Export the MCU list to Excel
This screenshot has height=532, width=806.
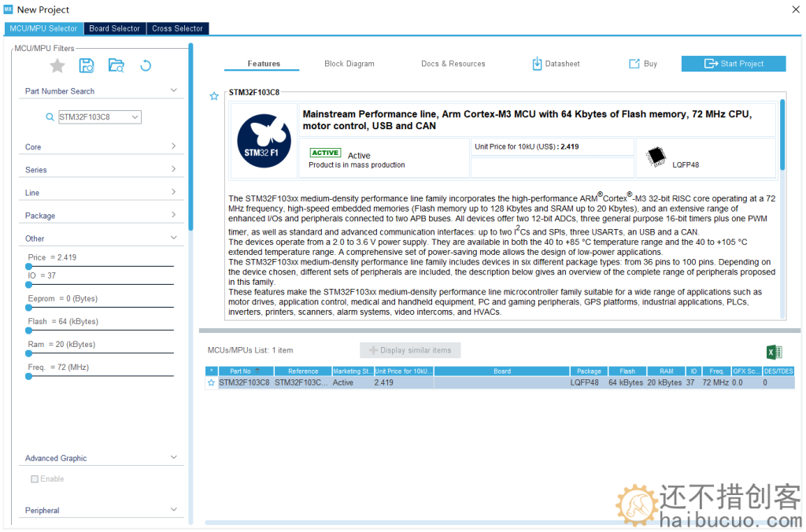click(x=775, y=352)
